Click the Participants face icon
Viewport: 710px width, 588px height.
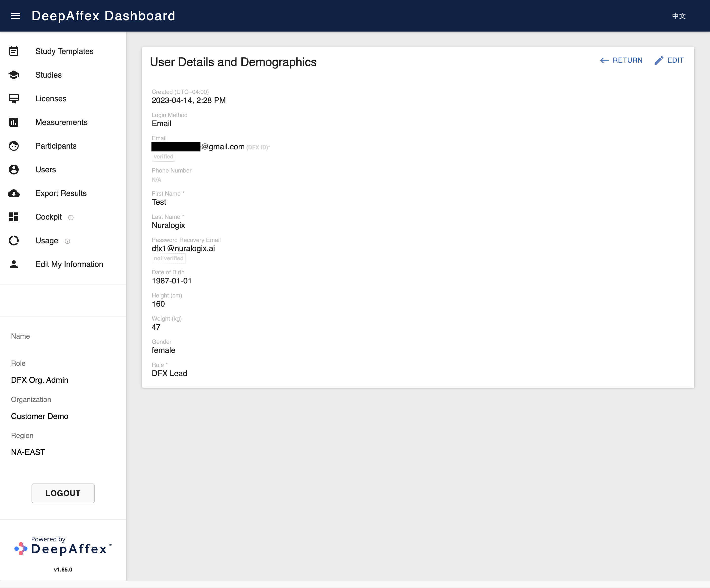(14, 146)
